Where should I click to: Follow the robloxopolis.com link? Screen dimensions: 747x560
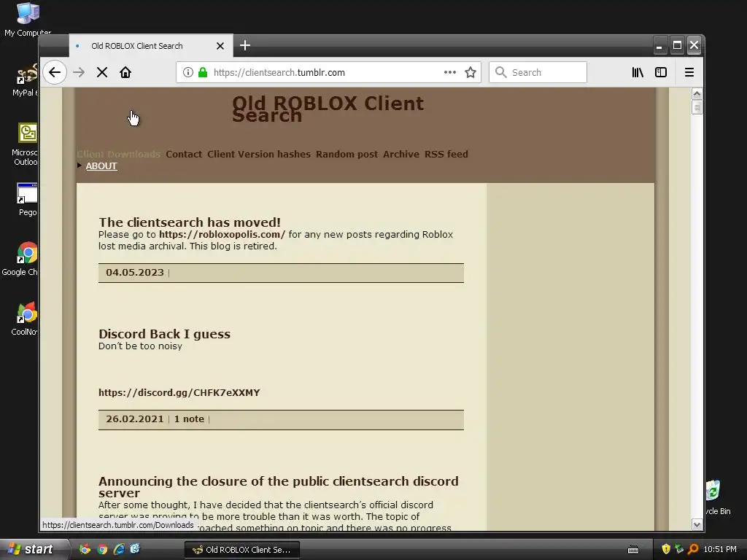[222, 234]
